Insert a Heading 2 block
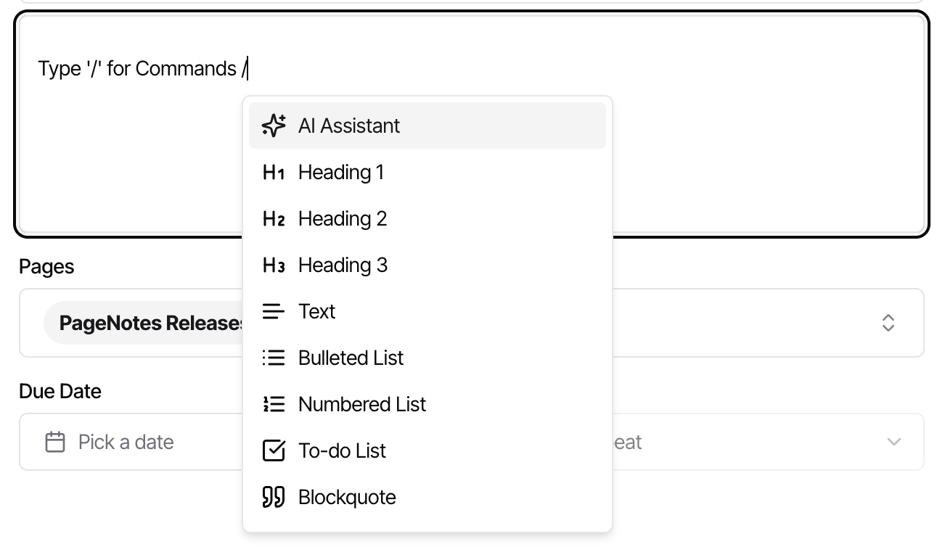 coord(343,219)
